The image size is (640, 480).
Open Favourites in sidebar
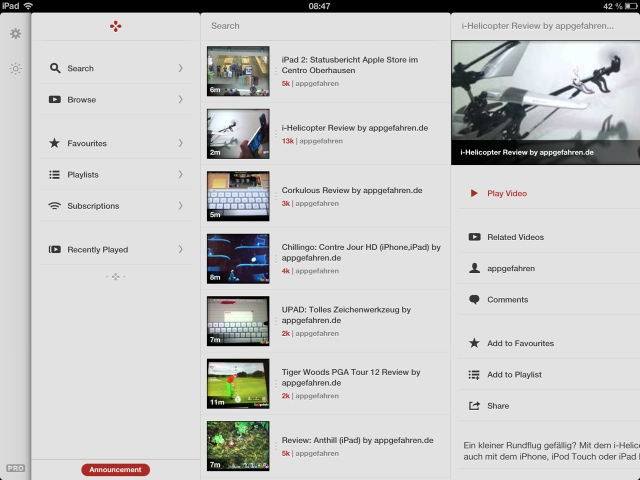click(x=87, y=143)
